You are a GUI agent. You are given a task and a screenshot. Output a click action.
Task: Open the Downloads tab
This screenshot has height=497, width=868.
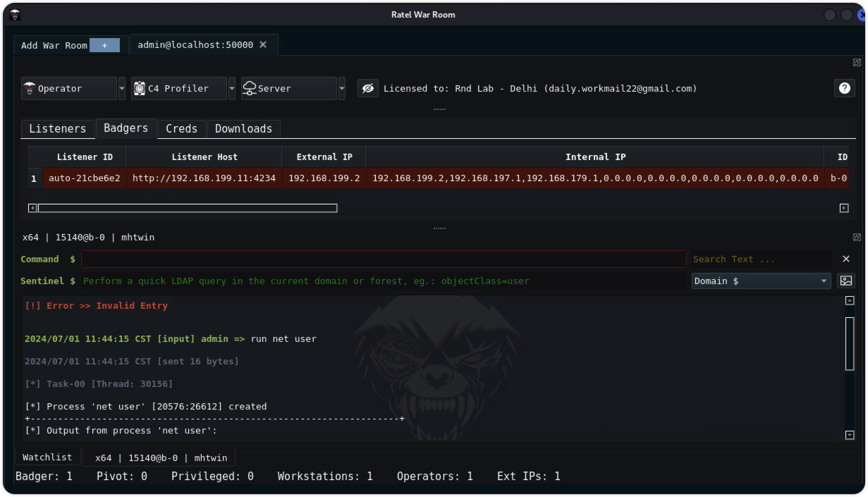[243, 129]
